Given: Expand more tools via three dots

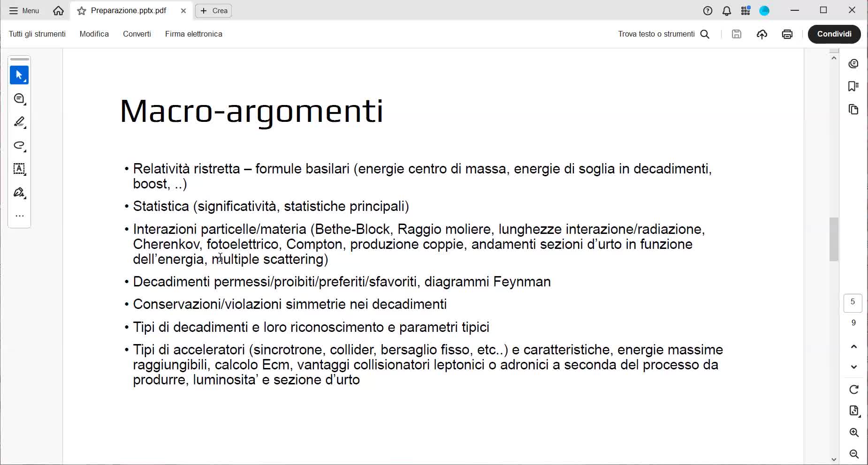Looking at the screenshot, I should (x=19, y=216).
